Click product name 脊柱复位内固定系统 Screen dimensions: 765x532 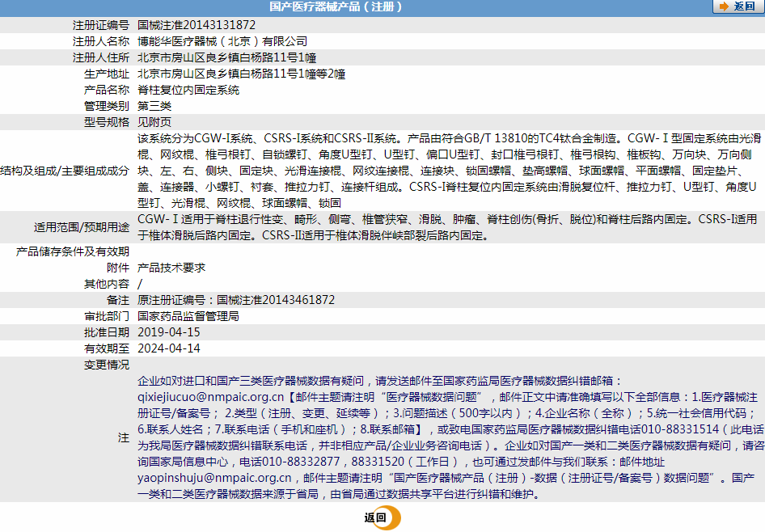188,90
